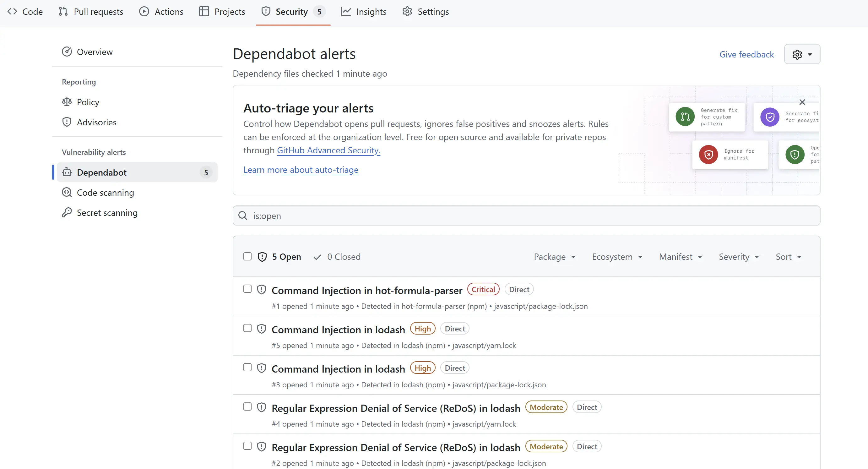Go to Pull requests tab
The image size is (868, 469).
[91, 11]
